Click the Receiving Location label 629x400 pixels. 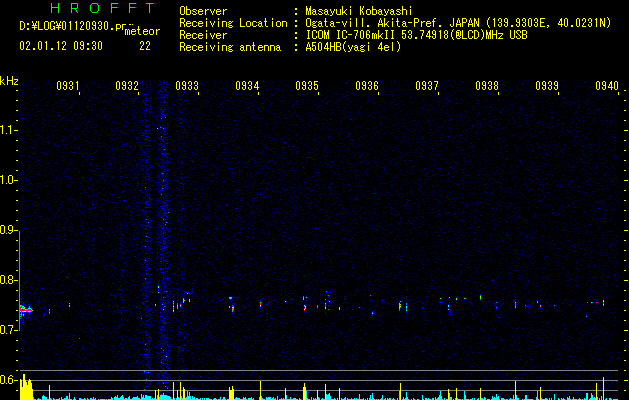point(233,23)
